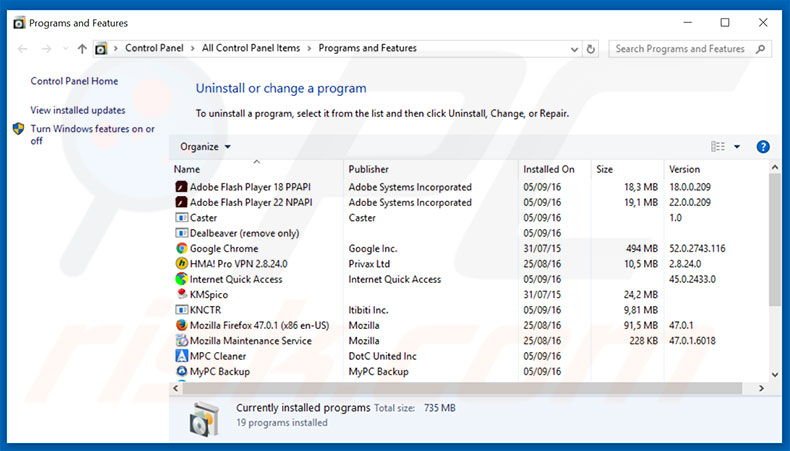Click the HMA! Pro VPN icon

181,264
